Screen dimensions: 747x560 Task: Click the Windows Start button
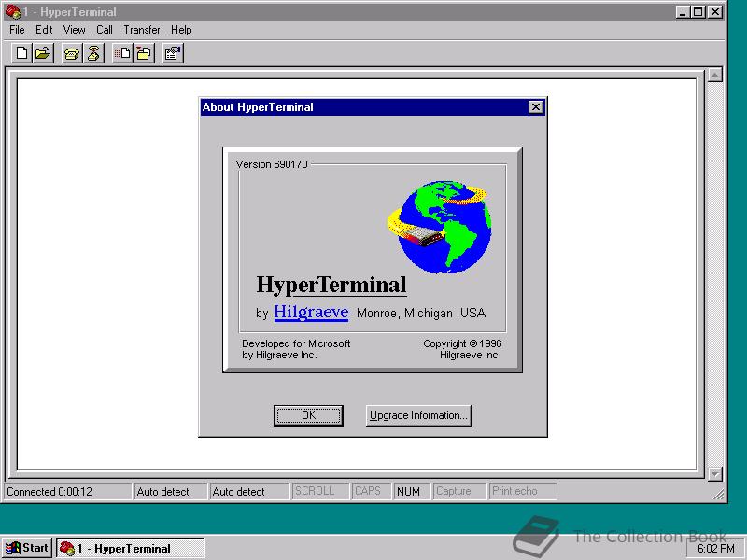click(x=27, y=548)
